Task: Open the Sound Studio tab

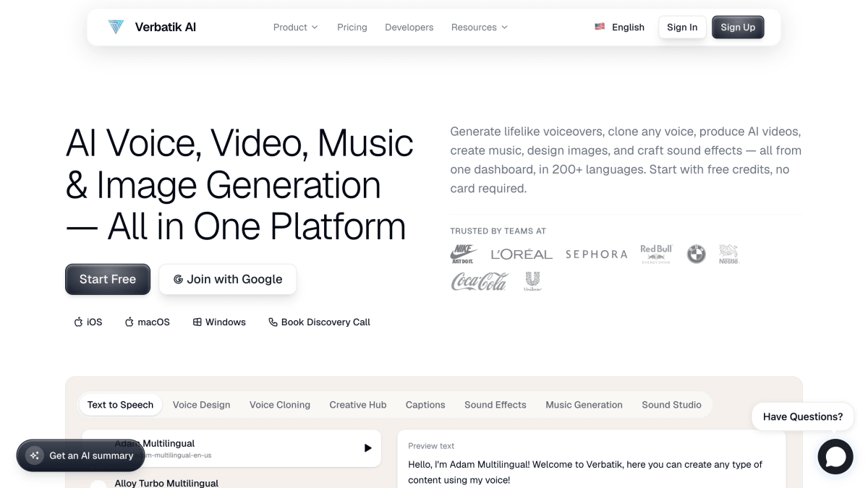Action: 671,405
